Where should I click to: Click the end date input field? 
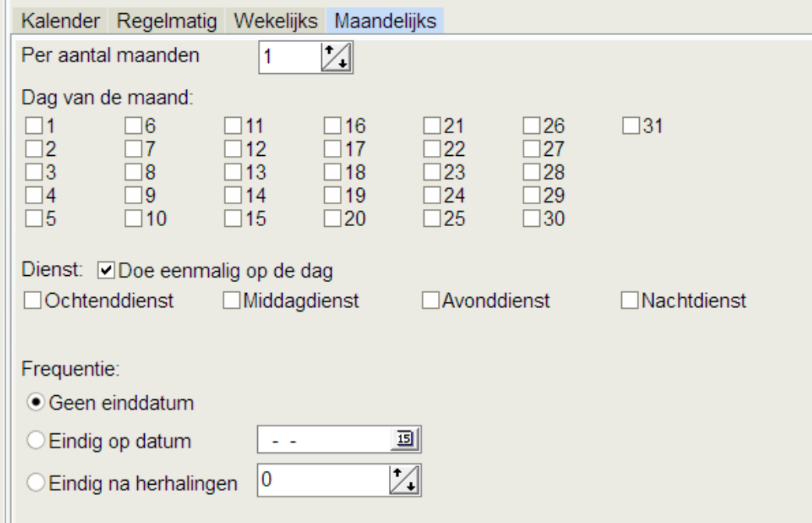click(323, 440)
